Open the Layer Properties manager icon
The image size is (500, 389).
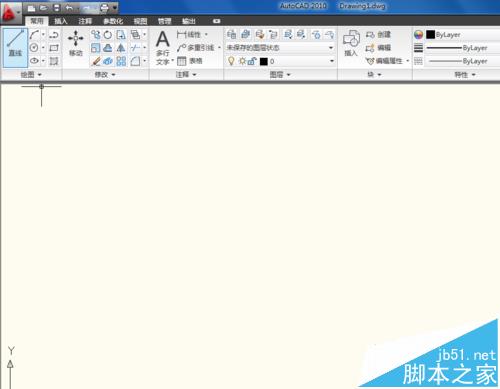231,34
